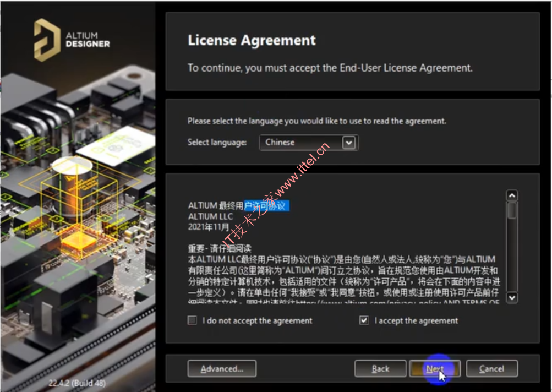Screen dimensions: 552x392
Task: Toggle 'I accept the agreement' checkbox
Action: pyautogui.click(x=364, y=320)
